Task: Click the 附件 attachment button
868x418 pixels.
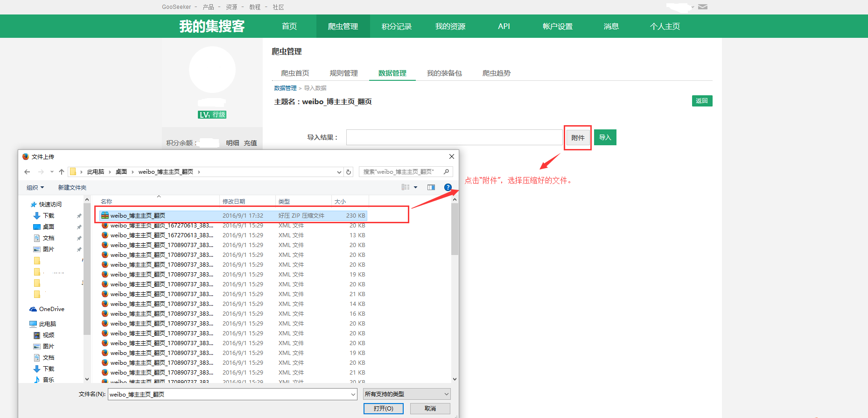Action: (x=578, y=137)
